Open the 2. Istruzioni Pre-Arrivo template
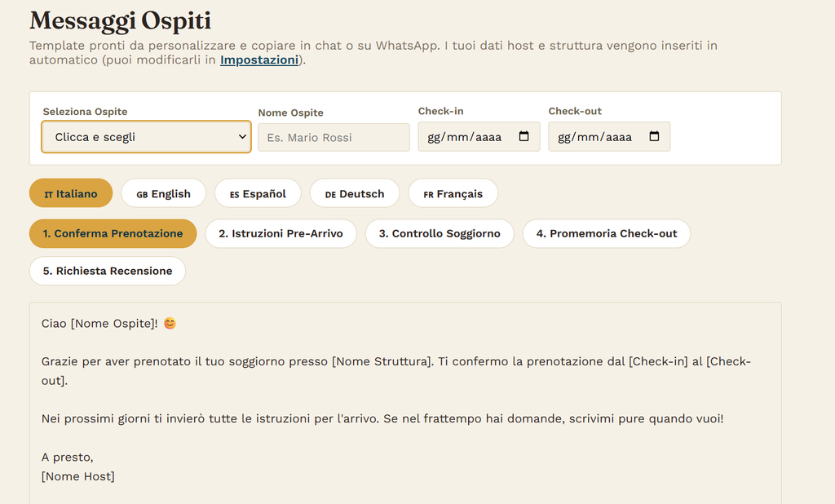835x504 pixels. [281, 233]
